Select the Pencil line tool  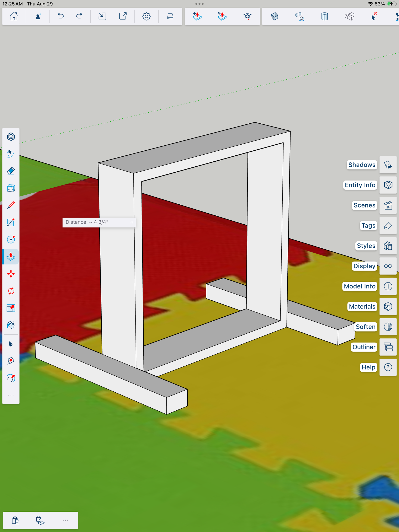point(11,205)
